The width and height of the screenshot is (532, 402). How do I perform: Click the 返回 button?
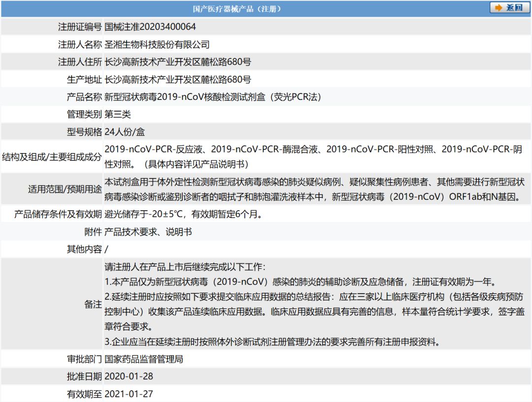point(509,8)
